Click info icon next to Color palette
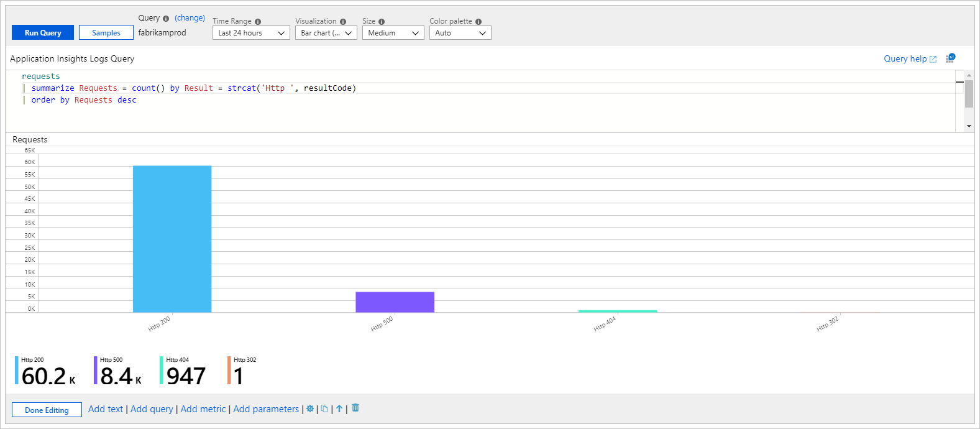 [x=479, y=22]
